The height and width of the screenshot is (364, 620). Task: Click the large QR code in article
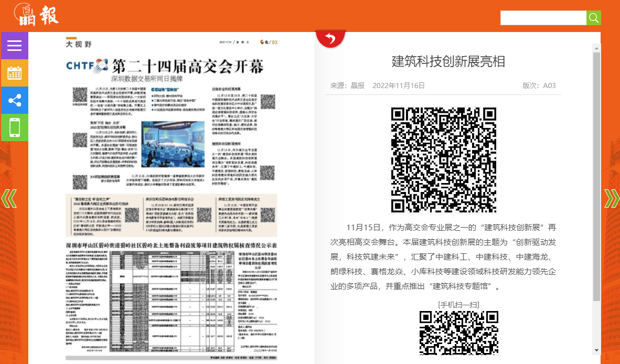click(443, 160)
